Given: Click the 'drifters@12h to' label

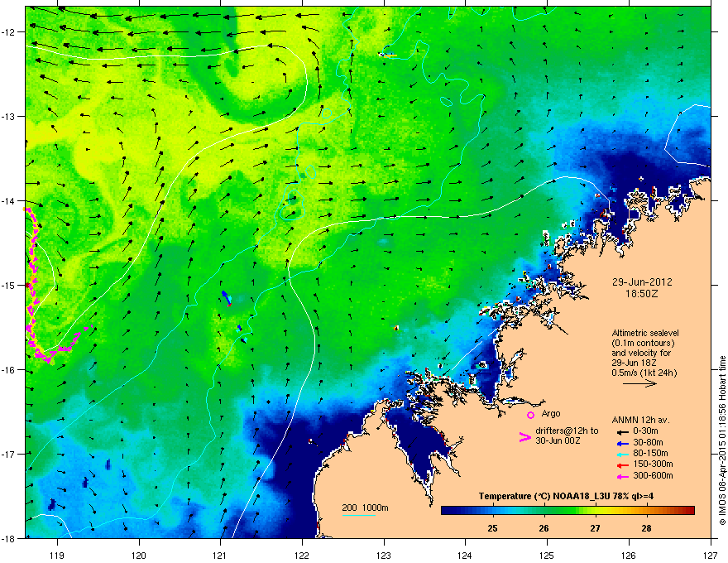Looking at the screenshot, I should point(567,431).
